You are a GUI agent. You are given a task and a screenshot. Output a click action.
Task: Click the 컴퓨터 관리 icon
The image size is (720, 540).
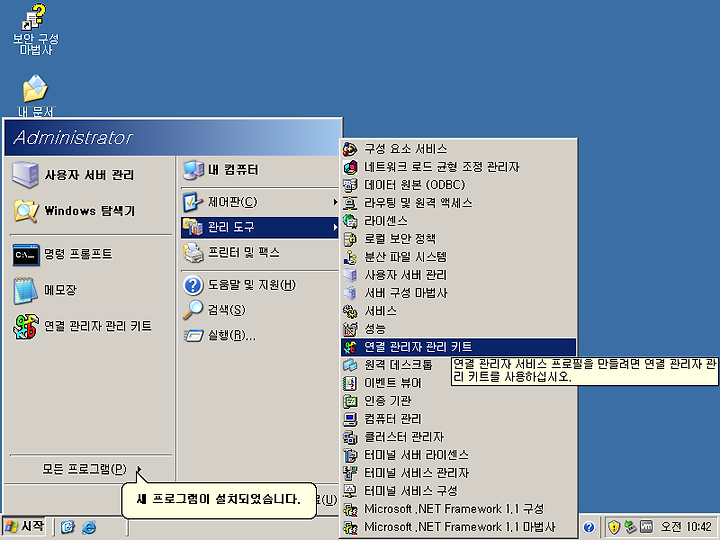click(x=350, y=419)
